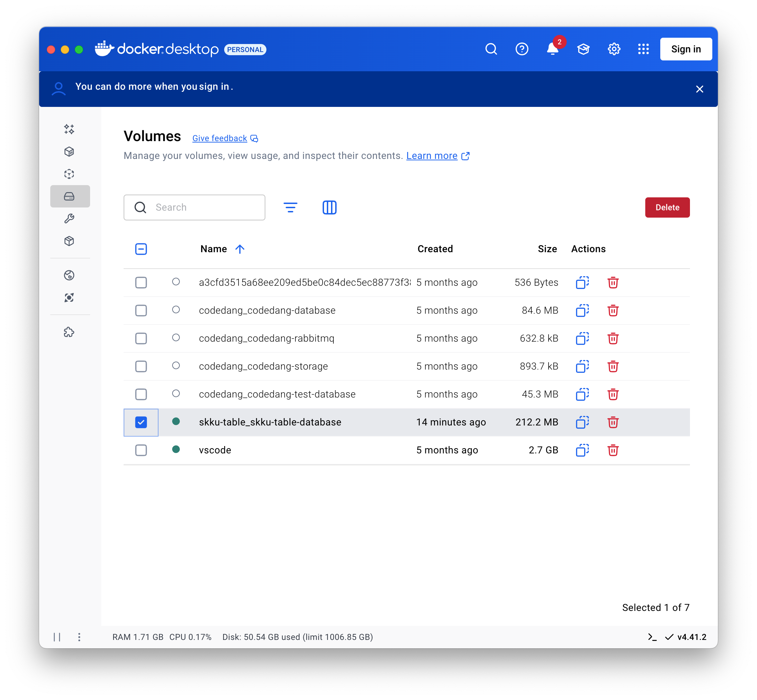
Task: Open the filter options dropdown
Action: (x=291, y=207)
